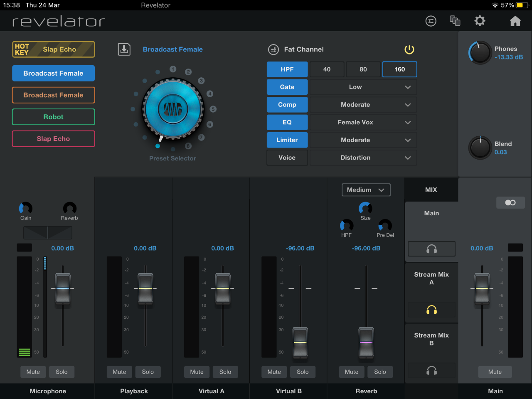The image size is (532, 399).
Task: Click the Microphone Reverb send knob
Action: pos(69,208)
